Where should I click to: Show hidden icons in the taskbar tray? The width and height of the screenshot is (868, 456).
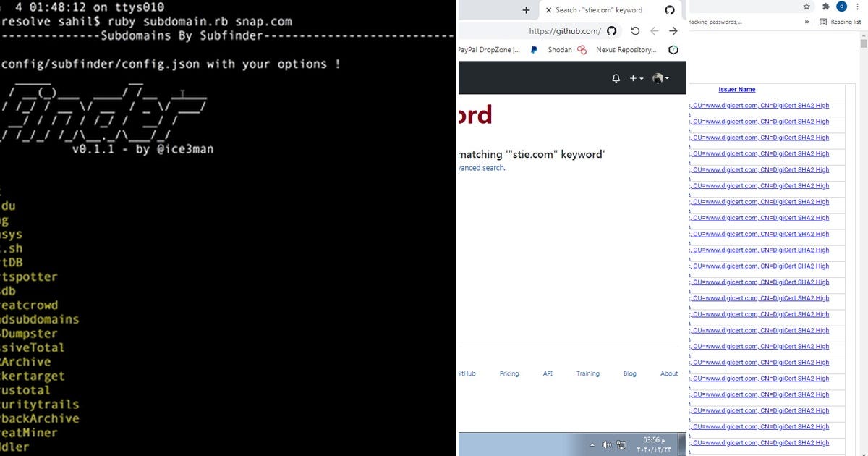592,445
